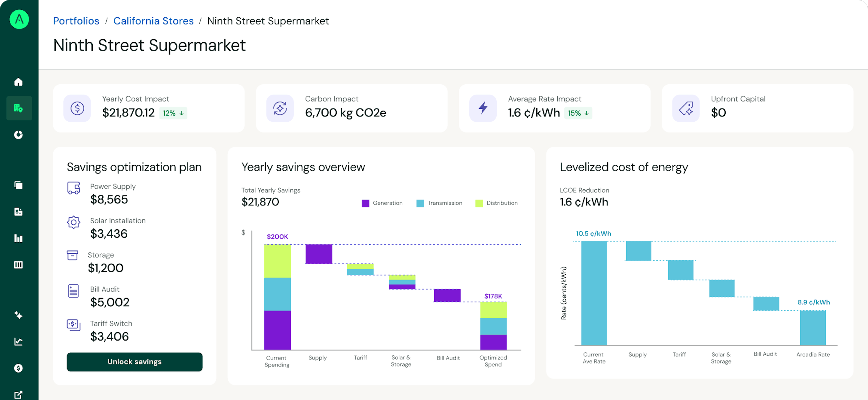Select the Yearly Cost Impact card
This screenshot has width=868, height=400.
point(149,108)
